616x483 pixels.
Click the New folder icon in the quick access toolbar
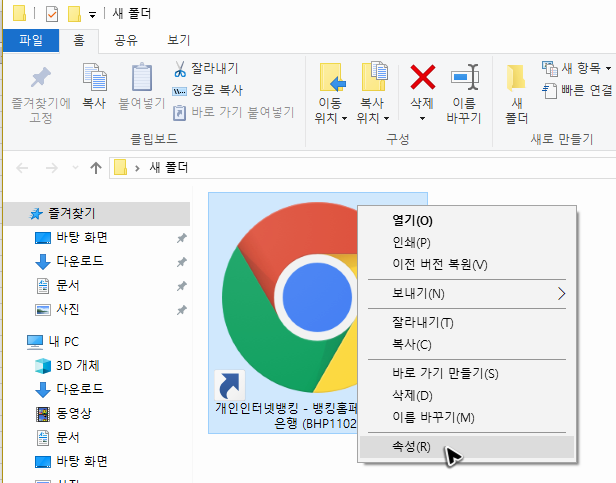pyautogui.click(x=74, y=14)
